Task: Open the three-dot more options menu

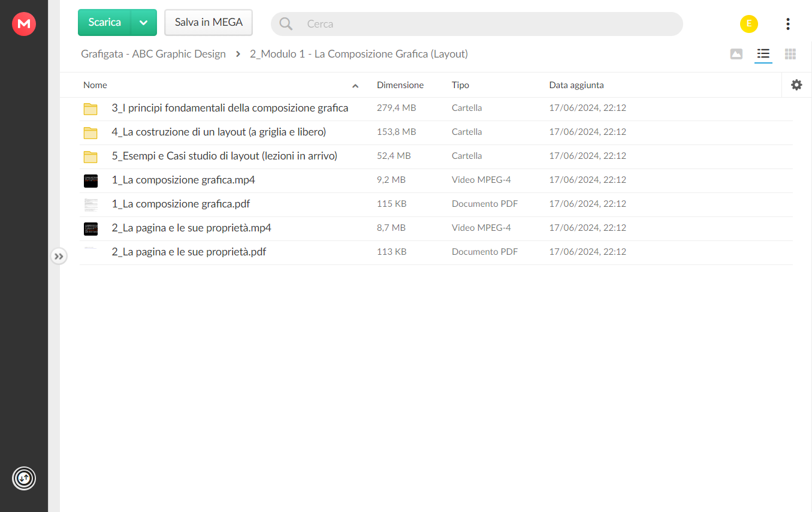Action: click(787, 24)
